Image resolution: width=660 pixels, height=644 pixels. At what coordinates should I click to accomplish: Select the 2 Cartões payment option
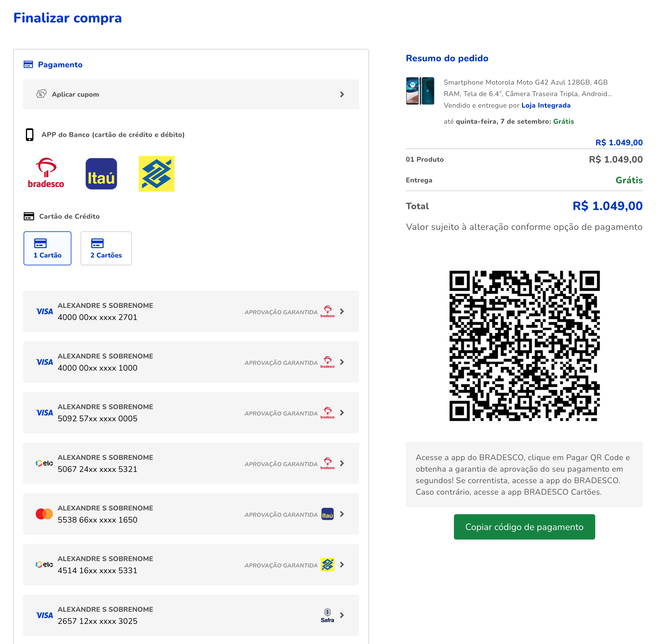coord(106,248)
